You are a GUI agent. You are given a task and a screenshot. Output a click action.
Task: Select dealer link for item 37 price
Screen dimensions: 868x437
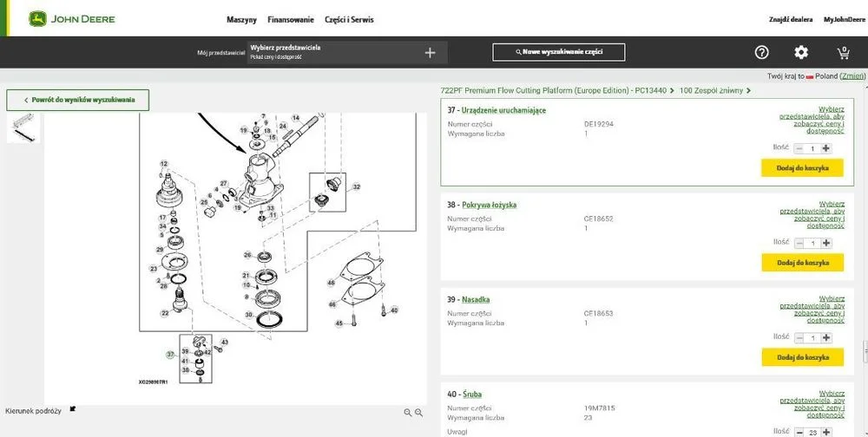(x=812, y=120)
